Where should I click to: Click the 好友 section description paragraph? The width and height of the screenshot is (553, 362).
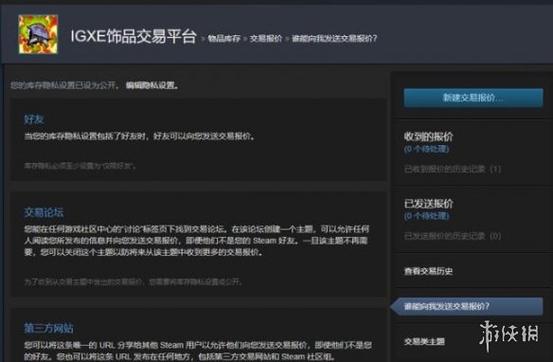(140, 136)
